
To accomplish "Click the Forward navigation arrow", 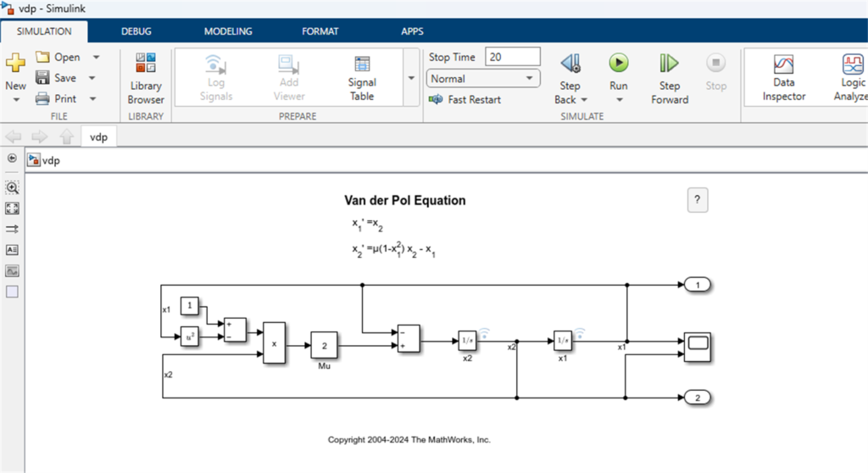I will coord(40,136).
